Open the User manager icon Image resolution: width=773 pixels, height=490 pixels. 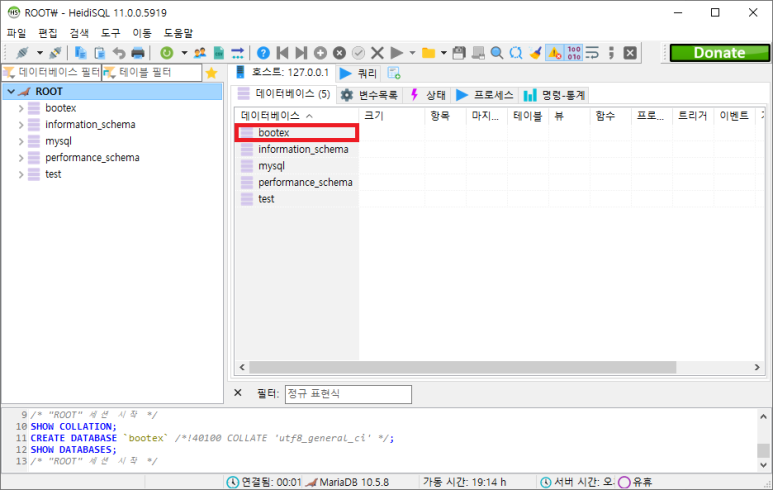pyautogui.click(x=200, y=53)
